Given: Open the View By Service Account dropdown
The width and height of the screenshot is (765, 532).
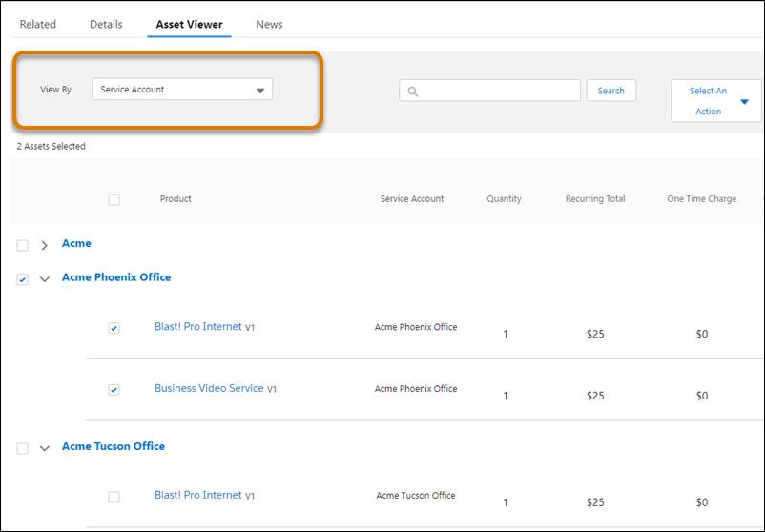Looking at the screenshot, I should tap(182, 90).
